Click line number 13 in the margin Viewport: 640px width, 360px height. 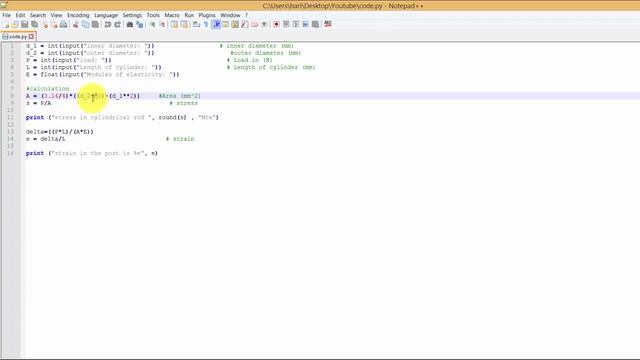point(11,131)
